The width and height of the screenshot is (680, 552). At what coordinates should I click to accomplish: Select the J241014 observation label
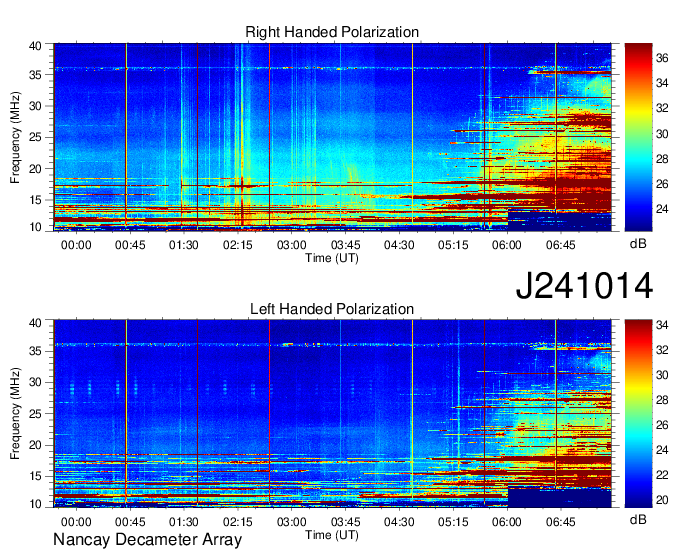[584, 285]
